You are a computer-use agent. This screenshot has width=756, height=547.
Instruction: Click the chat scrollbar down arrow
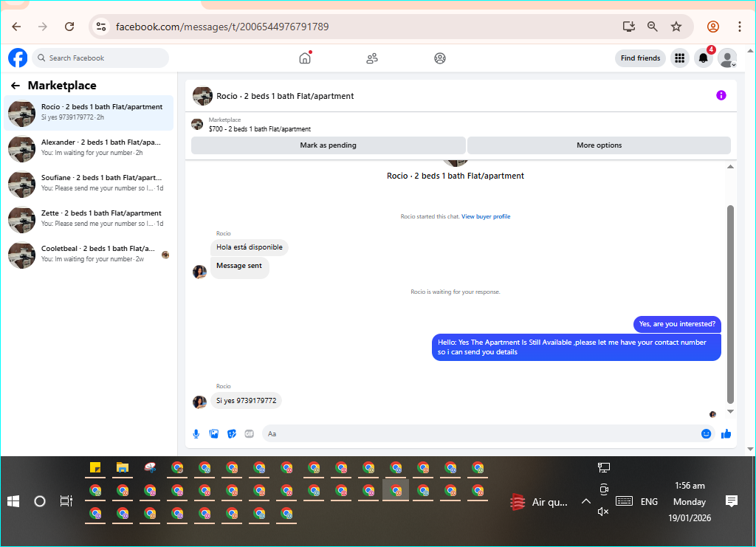tap(730, 412)
